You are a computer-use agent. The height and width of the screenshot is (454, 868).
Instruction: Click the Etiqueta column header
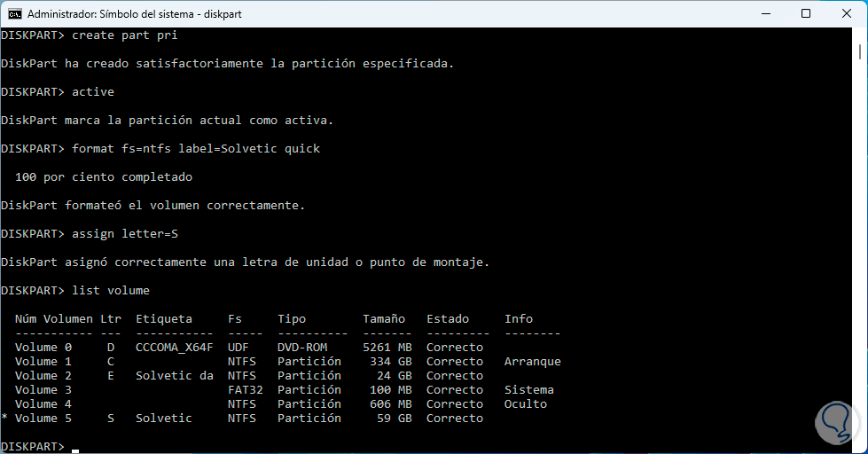[164, 318]
